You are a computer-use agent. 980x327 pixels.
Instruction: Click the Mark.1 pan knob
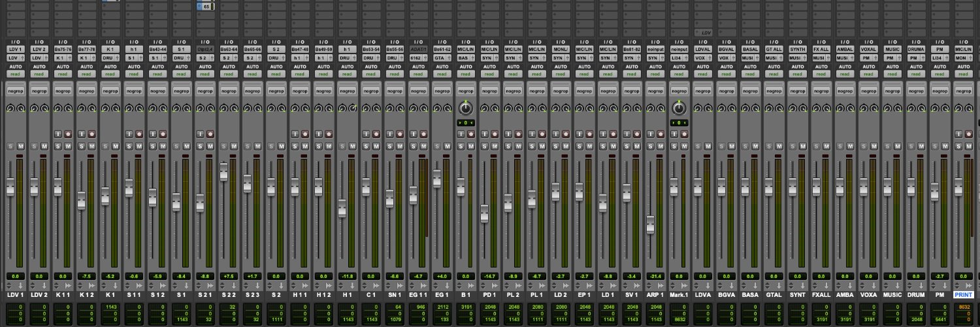tap(678, 108)
